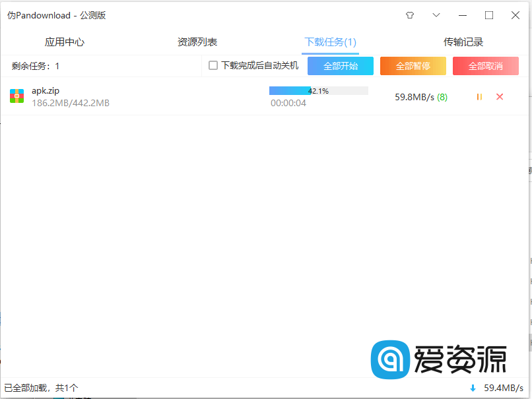
Task: Switch to the 资源列表 tab
Action: pyautogui.click(x=199, y=41)
